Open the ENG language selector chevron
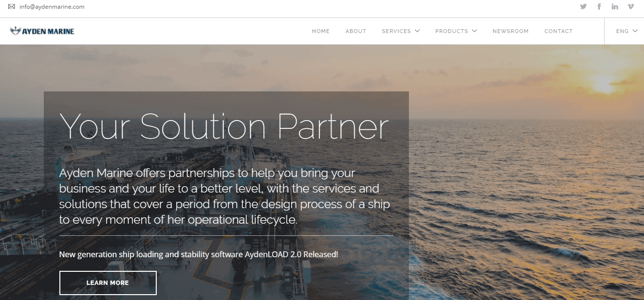The width and height of the screenshot is (644, 300). tap(635, 31)
